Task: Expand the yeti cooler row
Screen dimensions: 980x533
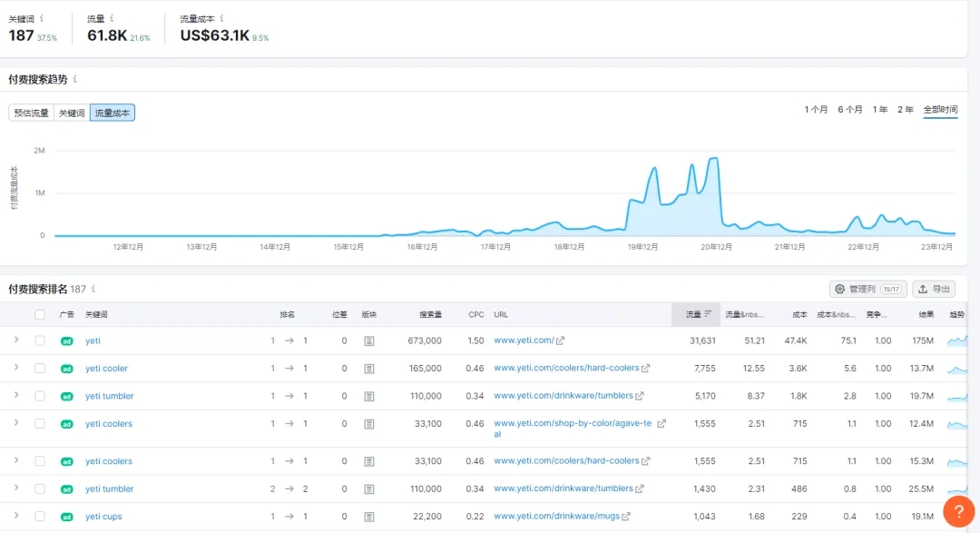Action: [15, 369]
